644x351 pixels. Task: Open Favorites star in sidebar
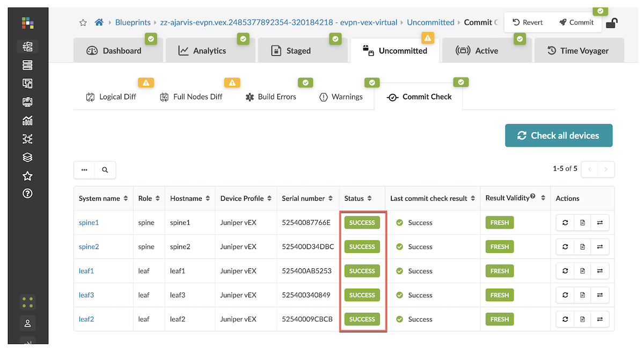[x=27, y=176]
